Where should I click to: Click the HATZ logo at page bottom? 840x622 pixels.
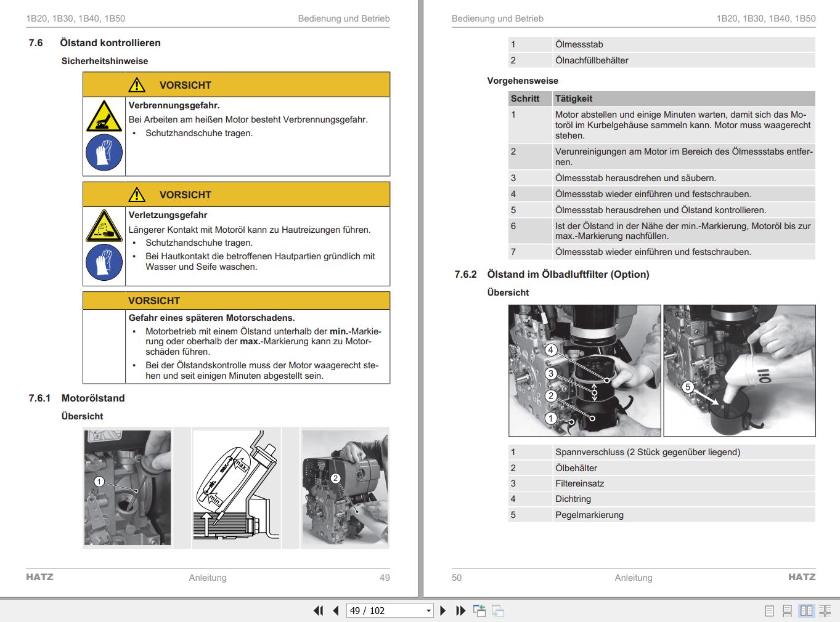[x=40, y=577]
